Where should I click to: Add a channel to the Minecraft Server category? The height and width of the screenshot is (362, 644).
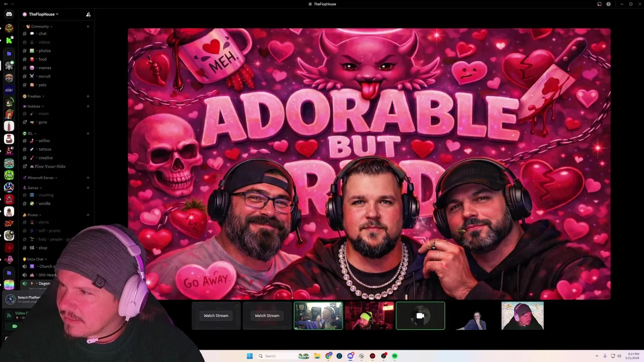[x=88, y=177]
